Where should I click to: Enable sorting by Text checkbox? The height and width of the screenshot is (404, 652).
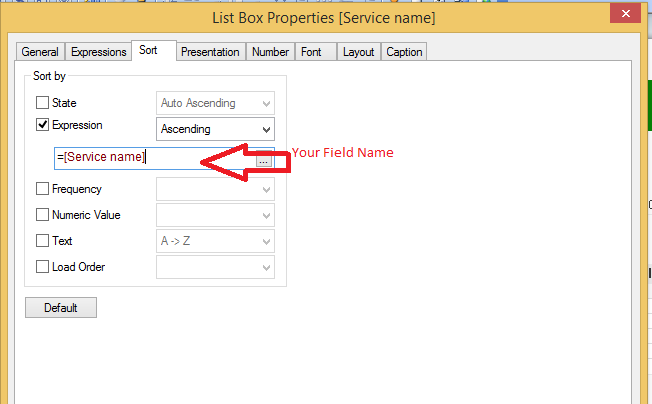pyautogui.click(x=42, y=241)
